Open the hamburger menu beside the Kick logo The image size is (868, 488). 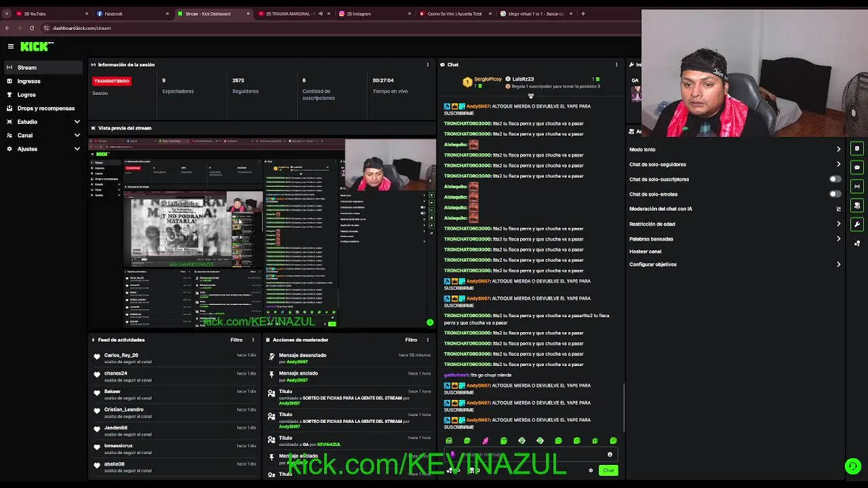(x=11, y=46)
